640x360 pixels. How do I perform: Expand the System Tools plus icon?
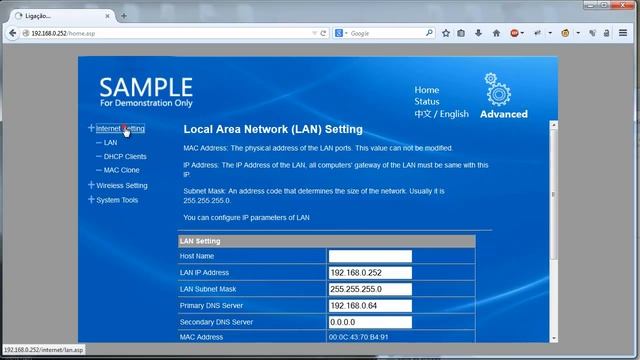click(91, 200)
